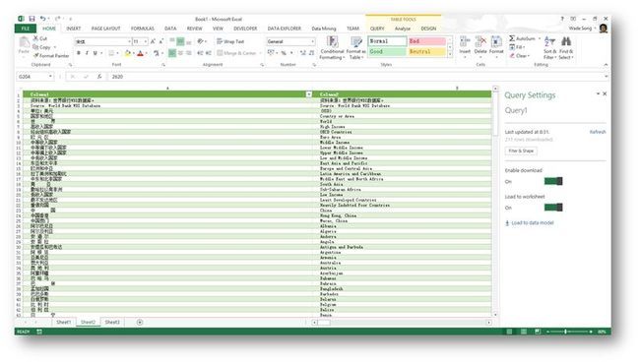The height and width of the screenshot is (364, 640).
Task: Select the Sheet3 worksheet tab
Action: [x=112, y=323]
